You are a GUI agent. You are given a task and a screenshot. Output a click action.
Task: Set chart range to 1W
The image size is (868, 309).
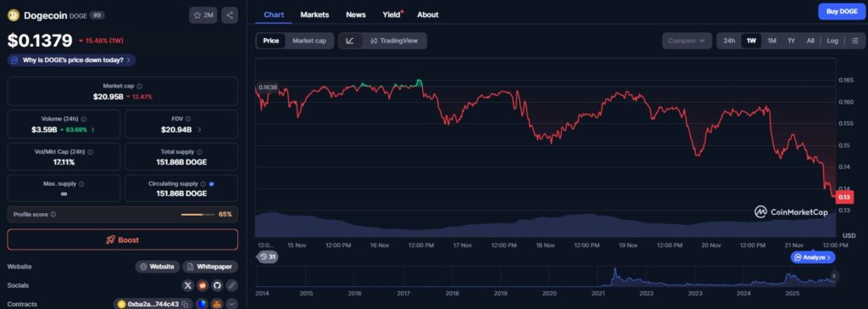(751, 41)
